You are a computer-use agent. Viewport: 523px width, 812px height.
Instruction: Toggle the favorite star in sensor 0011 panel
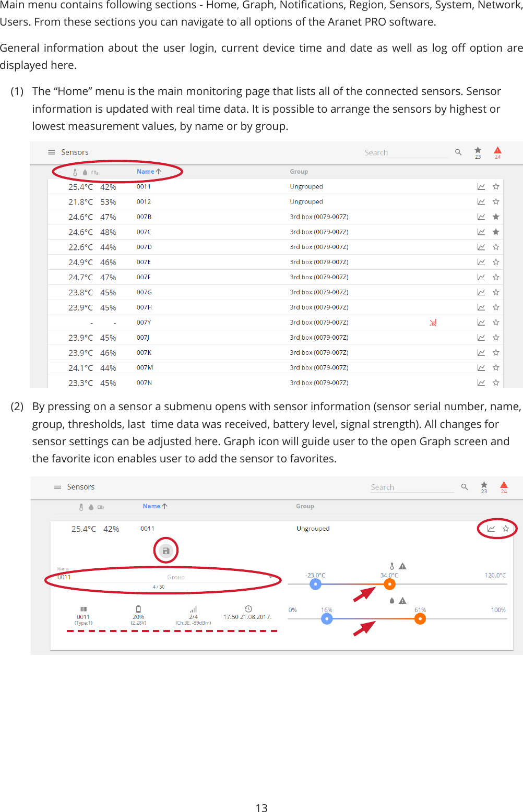coord(505,528)
